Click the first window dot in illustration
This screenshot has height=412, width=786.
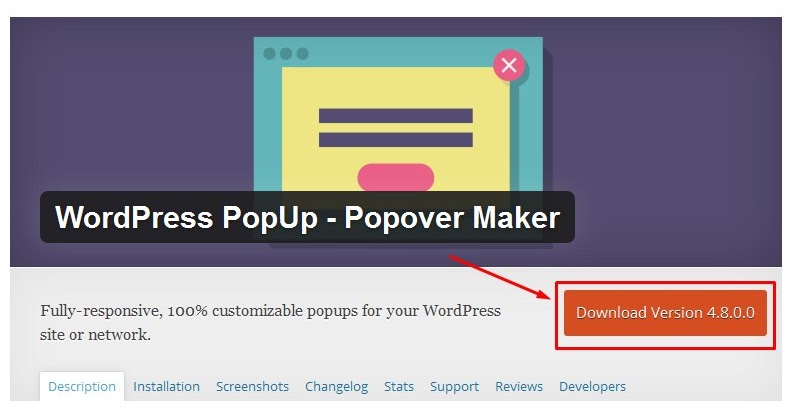pyautogui.click(x=269, y=54)
